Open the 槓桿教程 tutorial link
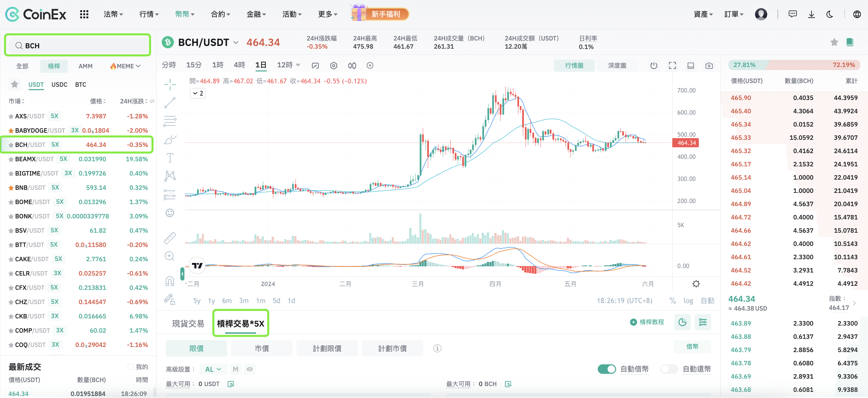This screenshot has width=868, height=398. coord(647,322)
